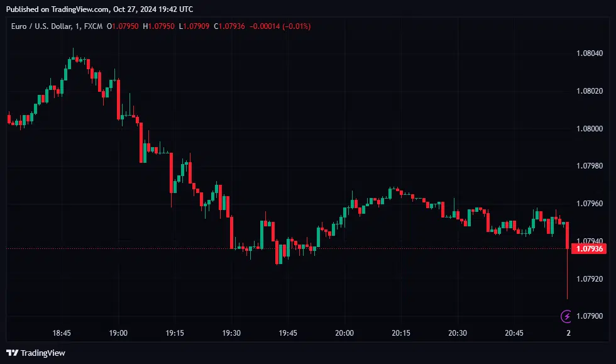Click the close value C1.07936
The width and height of the screenshot is (616, 364).
click(x=229, y=26)
